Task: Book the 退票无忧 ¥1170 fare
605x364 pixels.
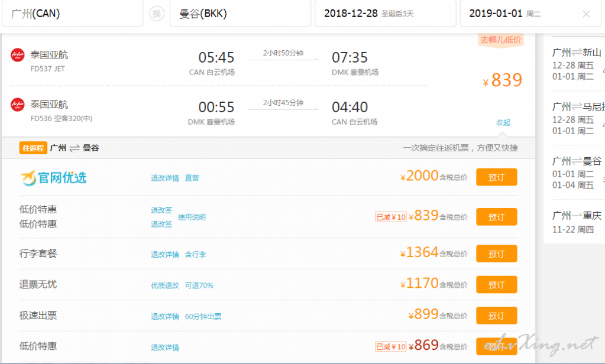Action: pos(497,285)
